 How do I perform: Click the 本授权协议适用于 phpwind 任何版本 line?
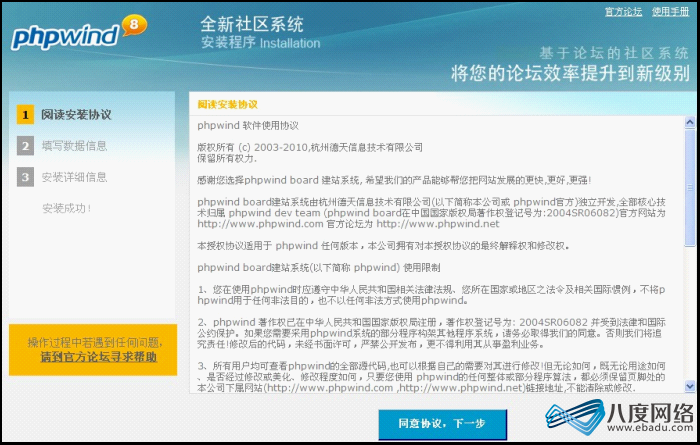pos(383,245)
